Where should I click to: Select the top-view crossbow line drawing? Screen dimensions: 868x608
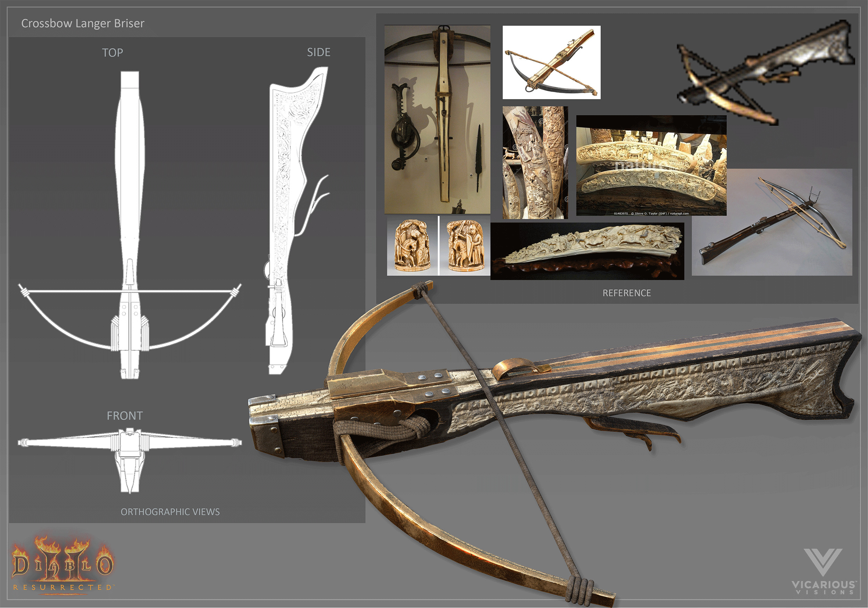[x=130, y=225]
